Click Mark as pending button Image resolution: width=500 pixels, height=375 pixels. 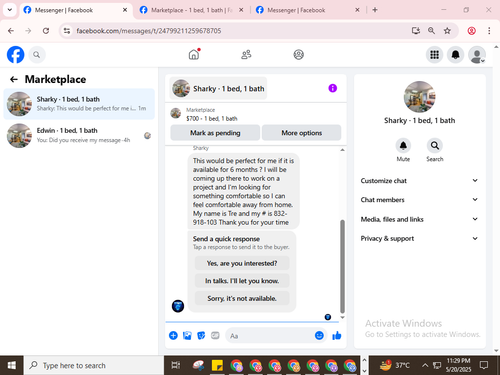215,133
